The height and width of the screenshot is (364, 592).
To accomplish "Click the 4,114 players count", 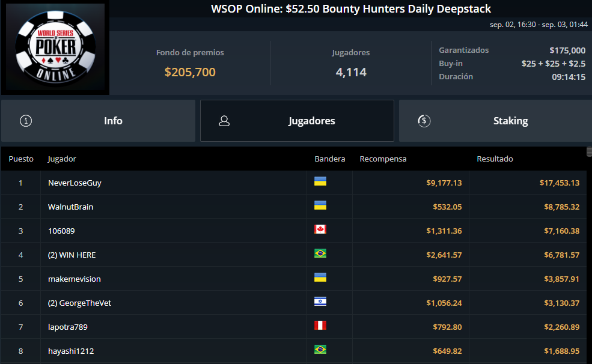I will click(x=351, y=72).
